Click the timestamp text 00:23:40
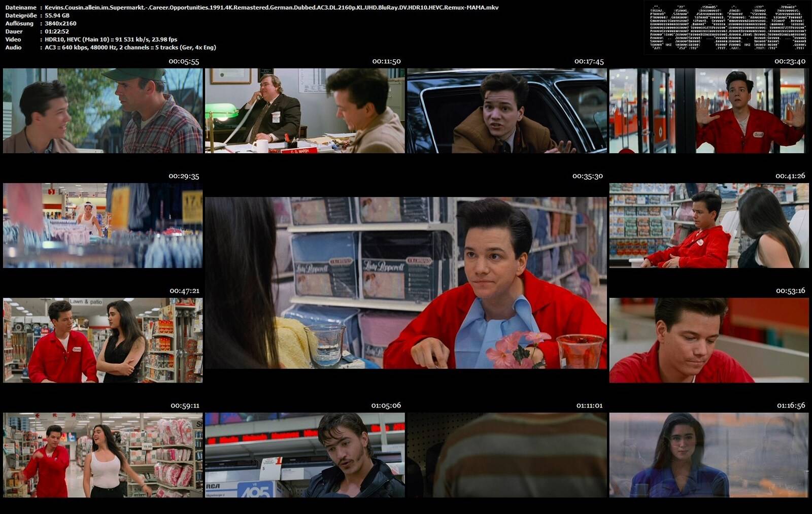The width and height of the screenshot is (812, 514). tap(790, 61)
